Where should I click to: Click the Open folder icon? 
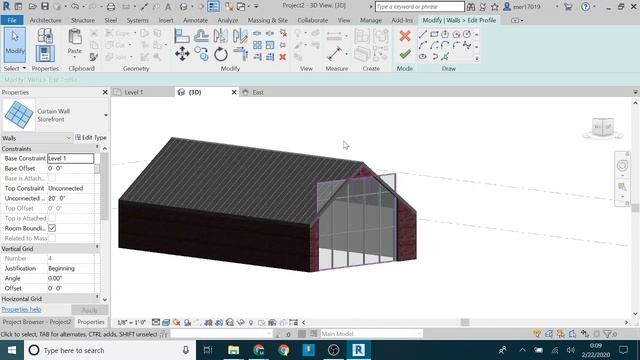(32, 7)
